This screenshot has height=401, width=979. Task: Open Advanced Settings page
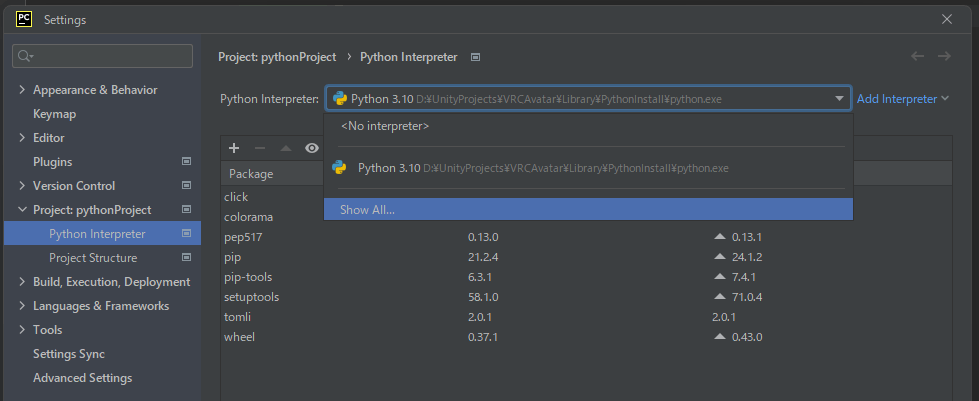[x=82, y=378]
